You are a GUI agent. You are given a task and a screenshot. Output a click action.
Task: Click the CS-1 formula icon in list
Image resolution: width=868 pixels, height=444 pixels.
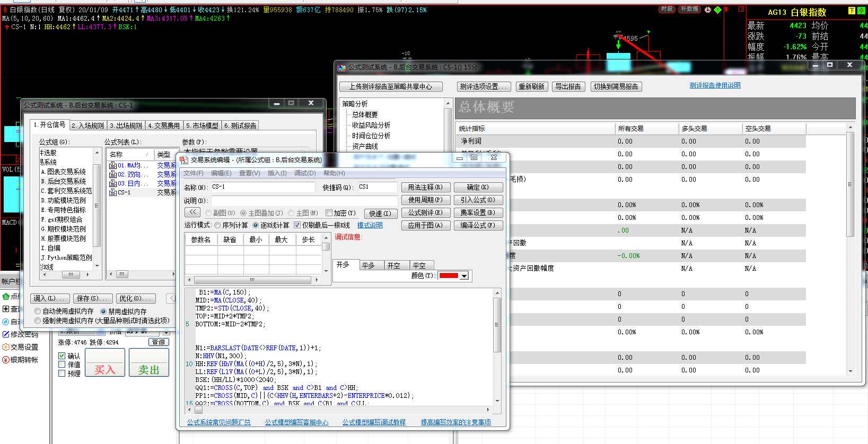click(x=113, y=192)
